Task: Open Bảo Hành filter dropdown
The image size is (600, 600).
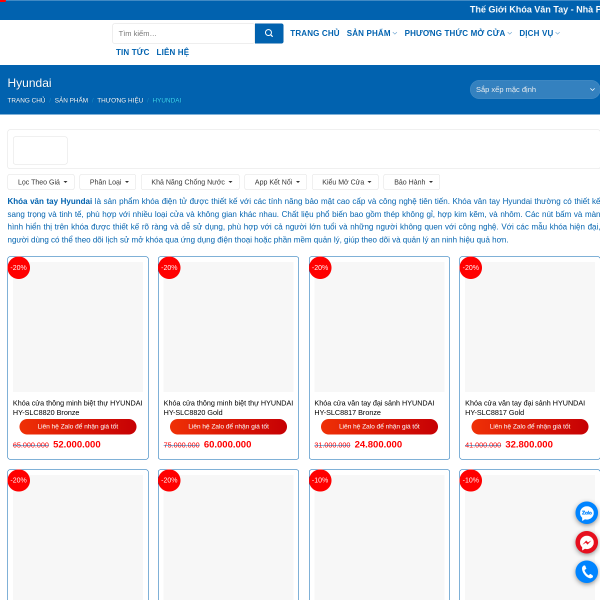Action: (x=412, y=182)
